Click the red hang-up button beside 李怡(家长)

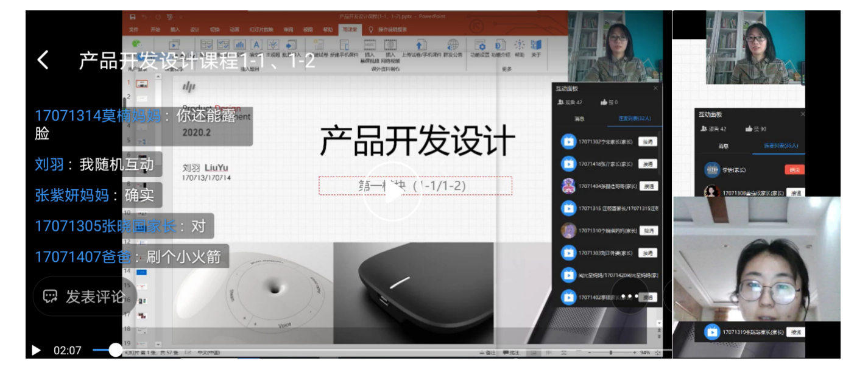(x=795, y=170)
